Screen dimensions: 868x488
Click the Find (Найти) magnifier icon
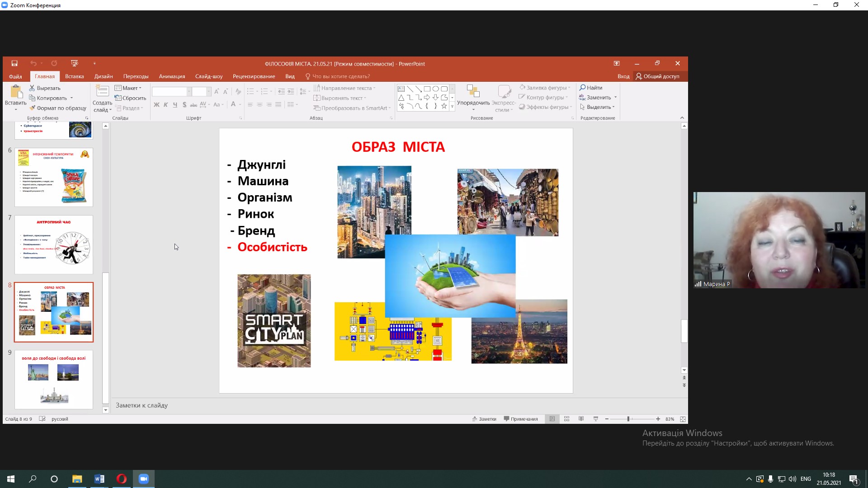pos(583,88)
